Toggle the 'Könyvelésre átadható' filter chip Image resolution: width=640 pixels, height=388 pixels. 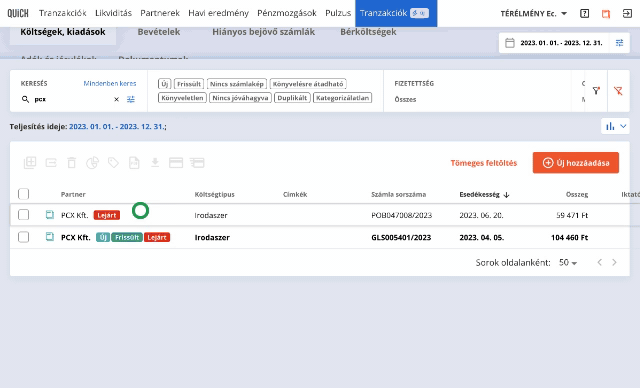point(308,84)
